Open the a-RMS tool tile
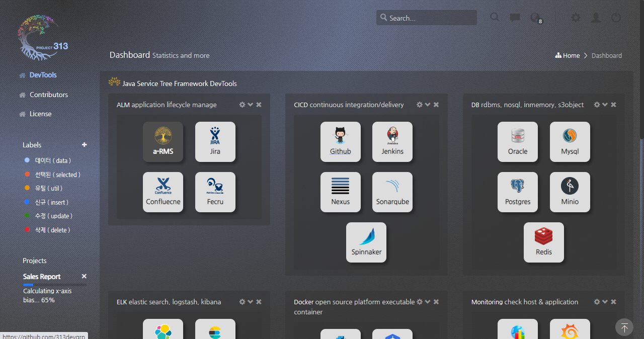Image resolution: width=644 pixels, height=339 pixels. coord(163,142)
